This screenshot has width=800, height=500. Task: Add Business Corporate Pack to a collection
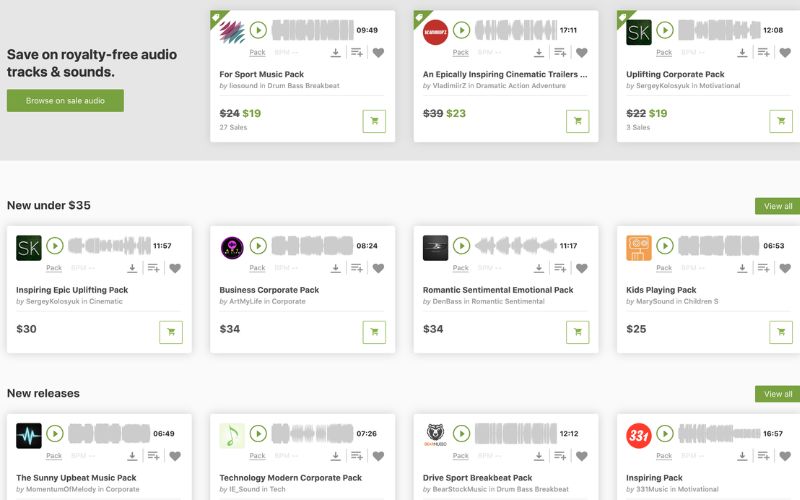pos(357,268)
